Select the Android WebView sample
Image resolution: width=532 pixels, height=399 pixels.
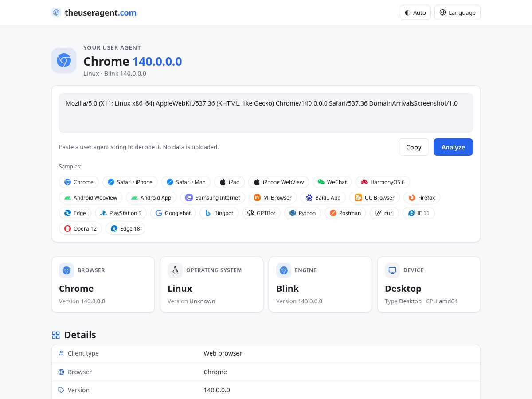[90, 198]
